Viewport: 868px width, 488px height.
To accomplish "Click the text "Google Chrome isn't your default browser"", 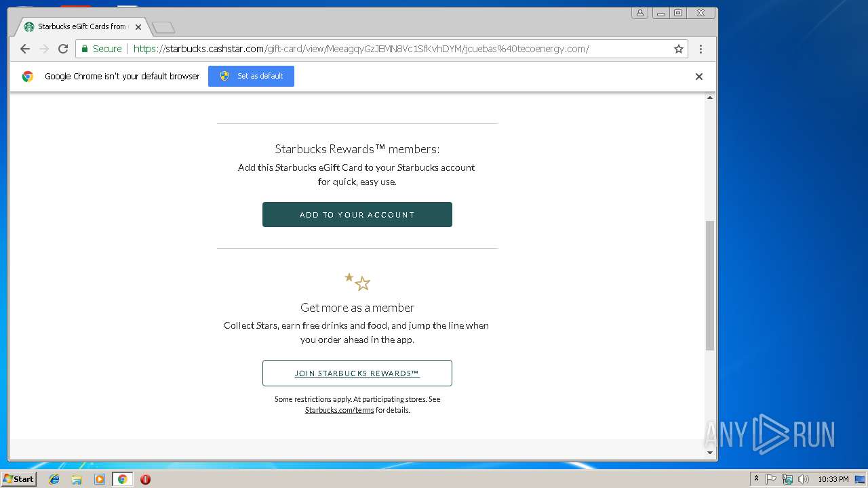I will point(122,77).
